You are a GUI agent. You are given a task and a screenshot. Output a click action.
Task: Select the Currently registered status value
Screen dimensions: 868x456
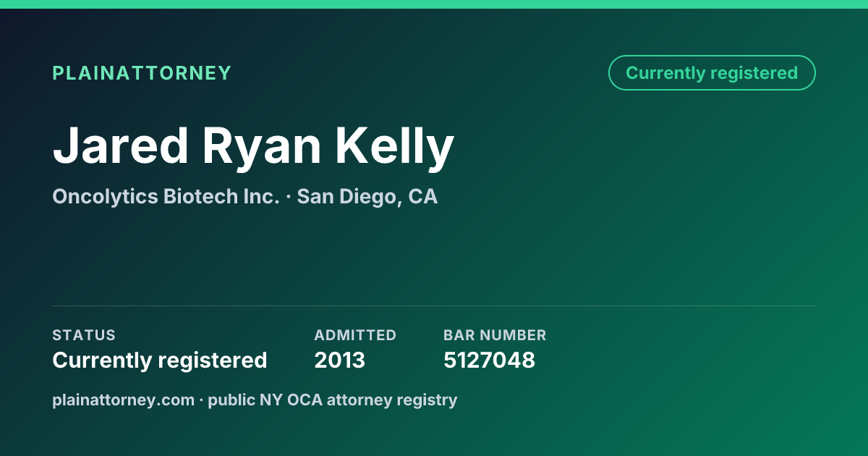pos(160,360)
